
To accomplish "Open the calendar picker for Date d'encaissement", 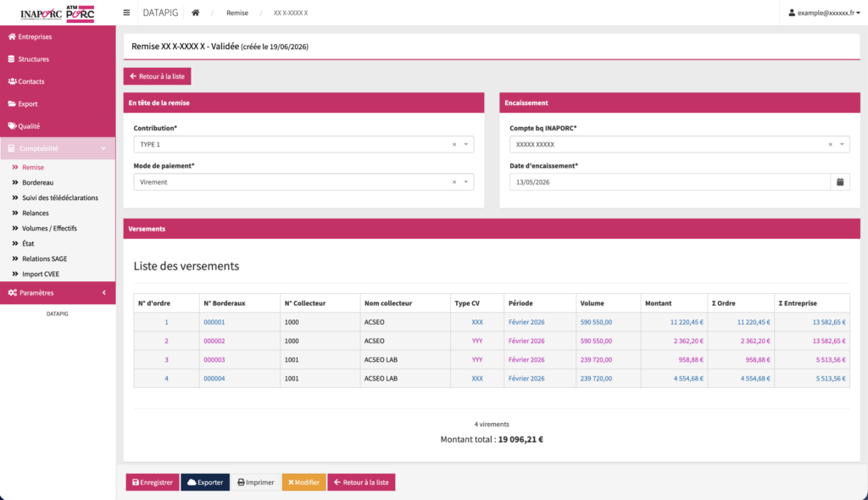I will [840, 181].
